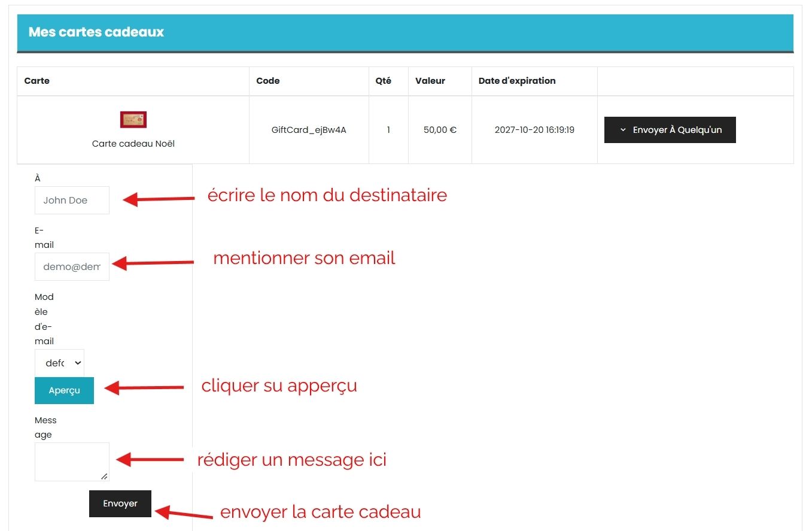Click the Valeur column header
The image size is (812, 531).
pyautogui.click(x=430, y=81)
